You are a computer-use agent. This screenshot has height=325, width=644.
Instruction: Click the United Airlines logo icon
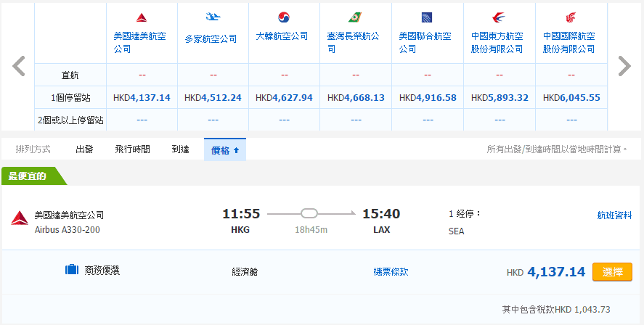coord(427,17)
